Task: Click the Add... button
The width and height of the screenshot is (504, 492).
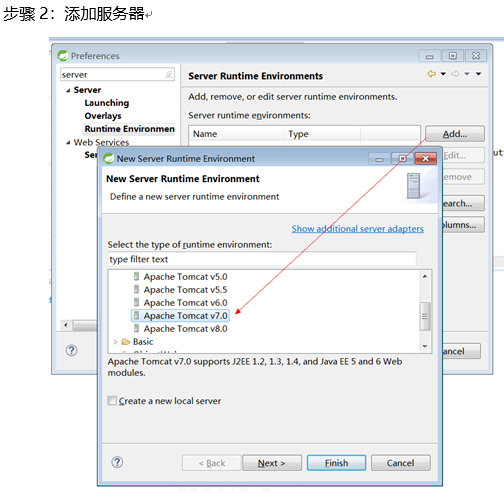Action: (455, 134)
